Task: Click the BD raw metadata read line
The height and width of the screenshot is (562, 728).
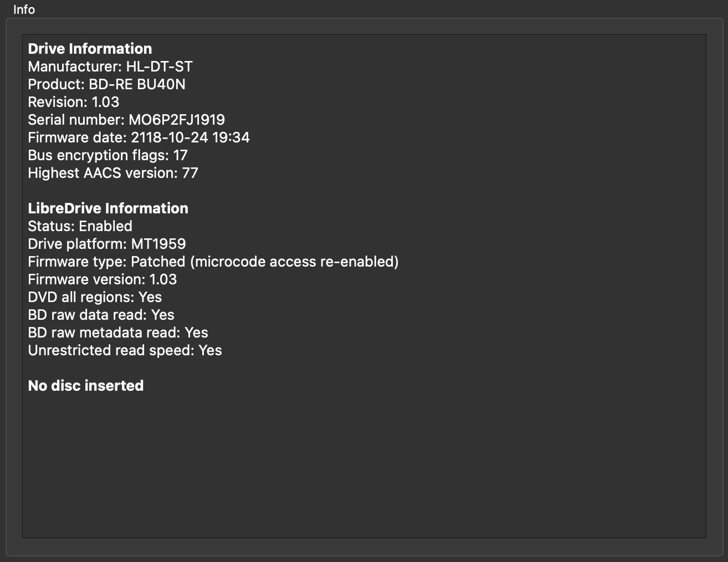Action: pos(118,333)
